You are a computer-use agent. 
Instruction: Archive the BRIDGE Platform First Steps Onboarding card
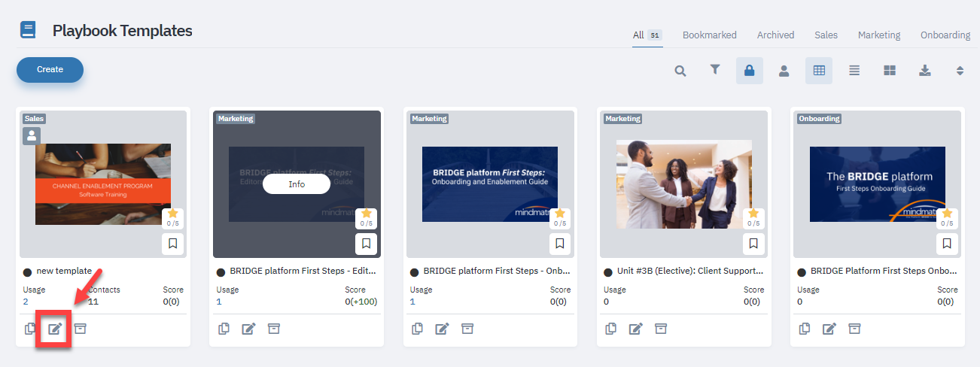854,329
